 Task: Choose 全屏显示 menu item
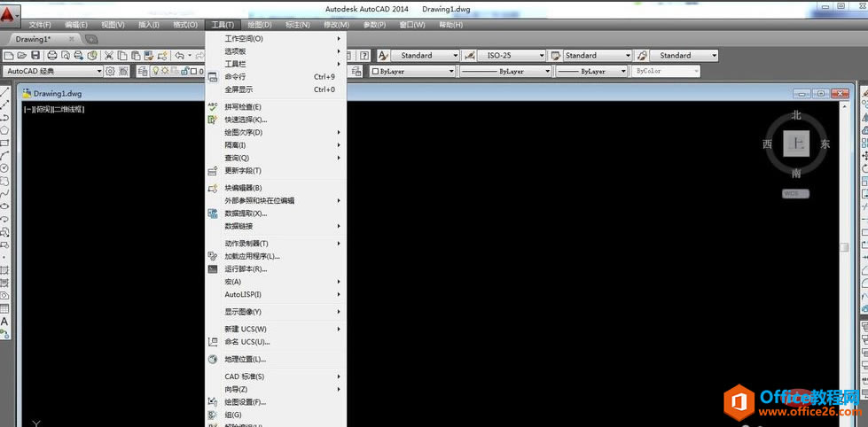tap(276, 89)
